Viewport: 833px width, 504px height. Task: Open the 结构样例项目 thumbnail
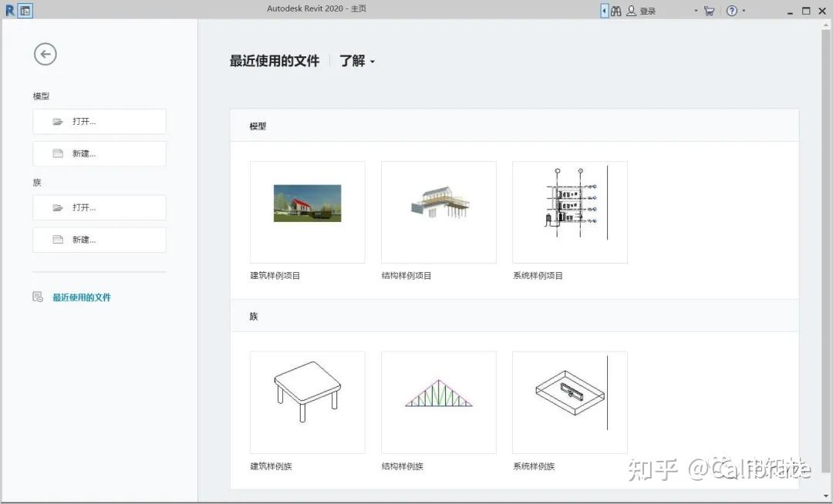pyautogui.click(x=439, y=212)
